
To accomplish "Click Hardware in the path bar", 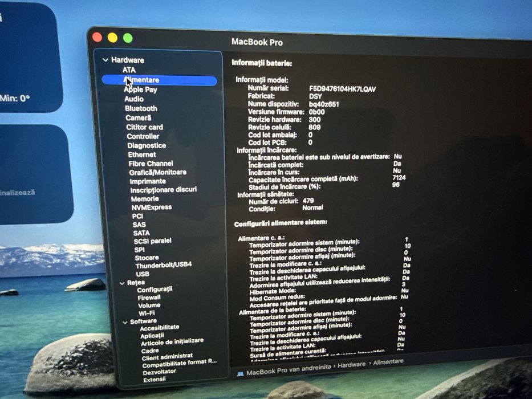I will pos(351,365).
